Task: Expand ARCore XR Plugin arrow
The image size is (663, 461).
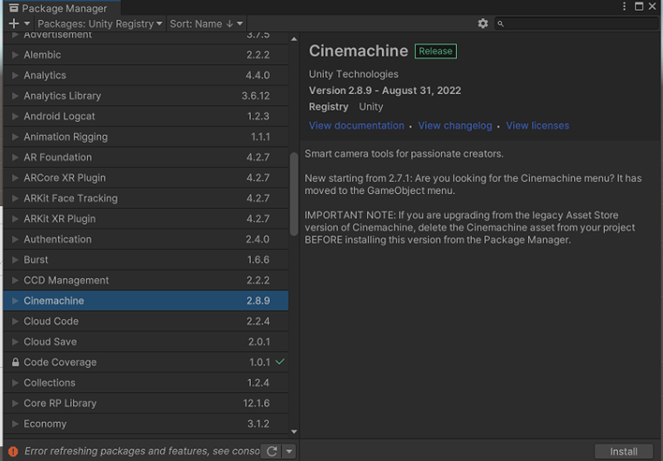Action: pos(15,178)
